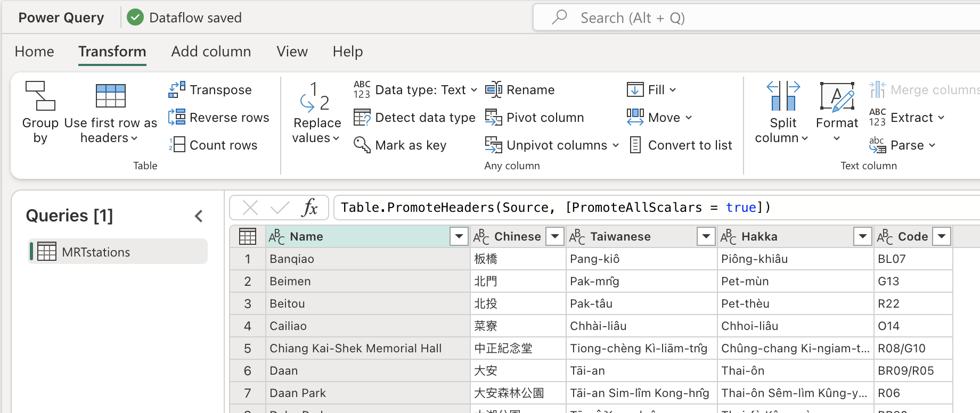Screen dimensions: 980x413
Task: Click Use first row as headers icon
Action: pos(110,96)
